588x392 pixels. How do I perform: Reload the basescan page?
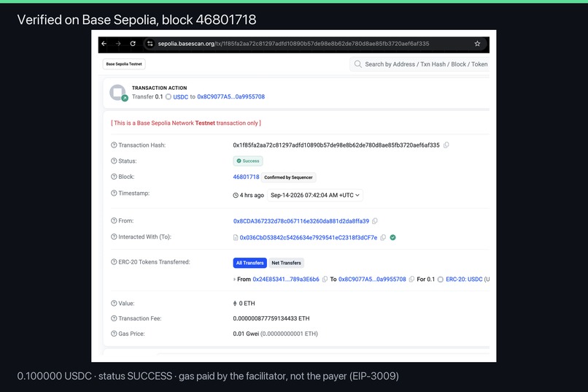pos(133,44)
